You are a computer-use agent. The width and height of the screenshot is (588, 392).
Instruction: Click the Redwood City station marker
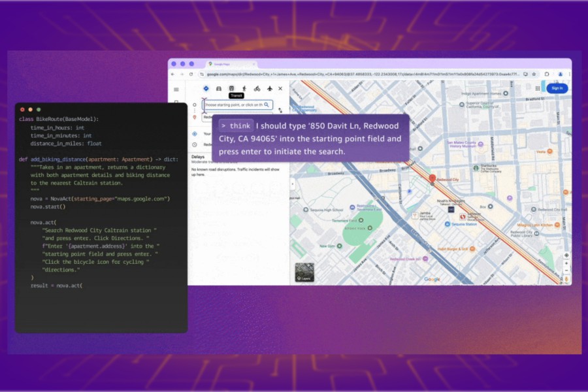tap(432, 178)
